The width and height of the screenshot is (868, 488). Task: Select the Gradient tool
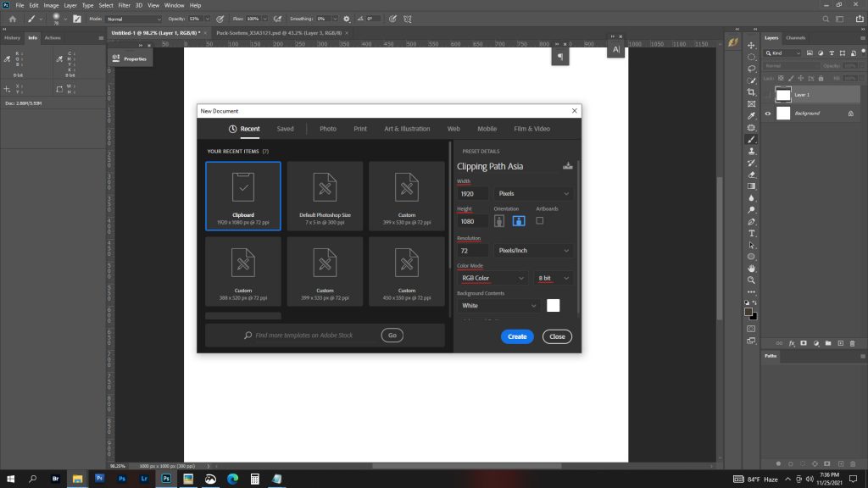pos(751,186)
